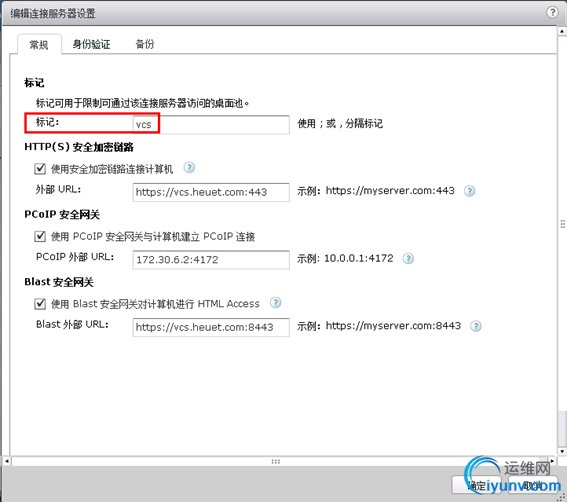Toggle secure tunnel connection checkbox
This screenshot has width=567, height=502.
[x=40, y=169]
